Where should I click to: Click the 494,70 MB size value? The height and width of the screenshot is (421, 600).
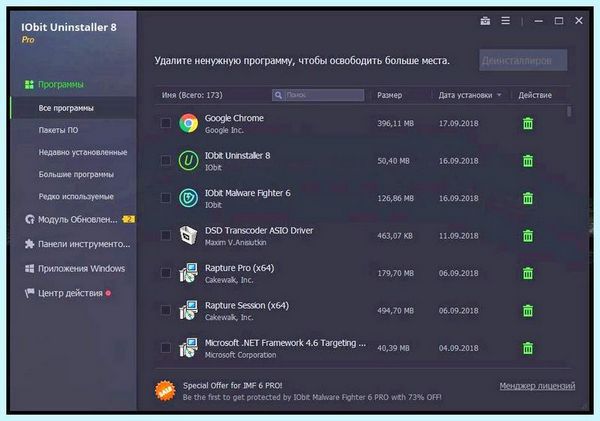[x=395, y=310]
